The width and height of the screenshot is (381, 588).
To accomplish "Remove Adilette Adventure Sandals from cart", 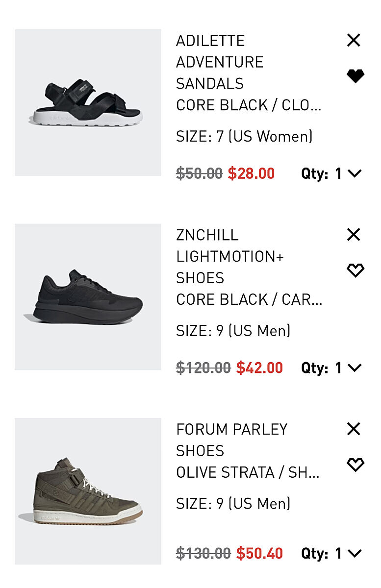I will pos(354,40).
